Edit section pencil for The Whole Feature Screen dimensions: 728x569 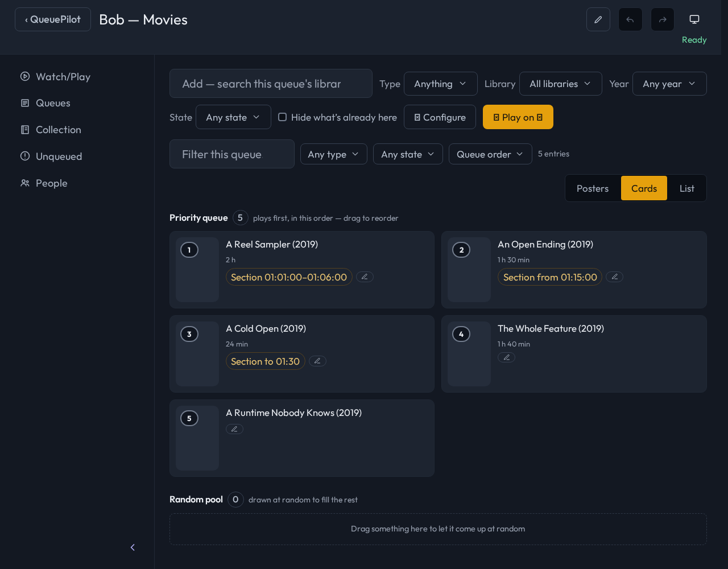tap(506, 357)
